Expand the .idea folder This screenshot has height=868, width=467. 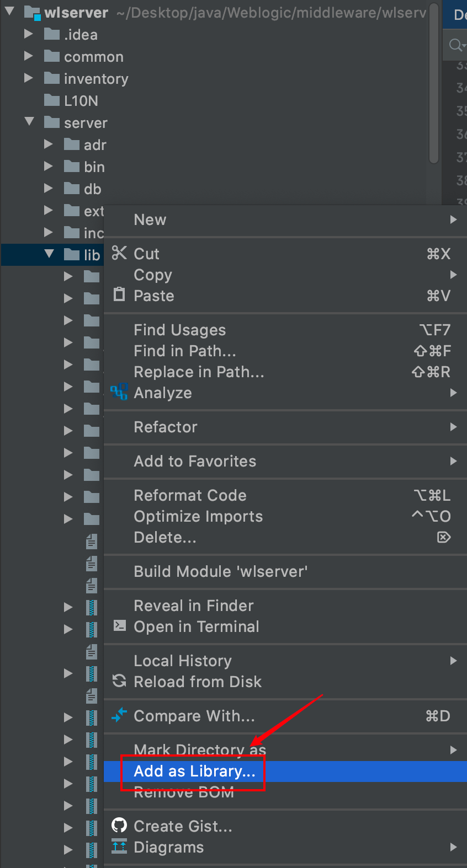[x=29, y=34]
